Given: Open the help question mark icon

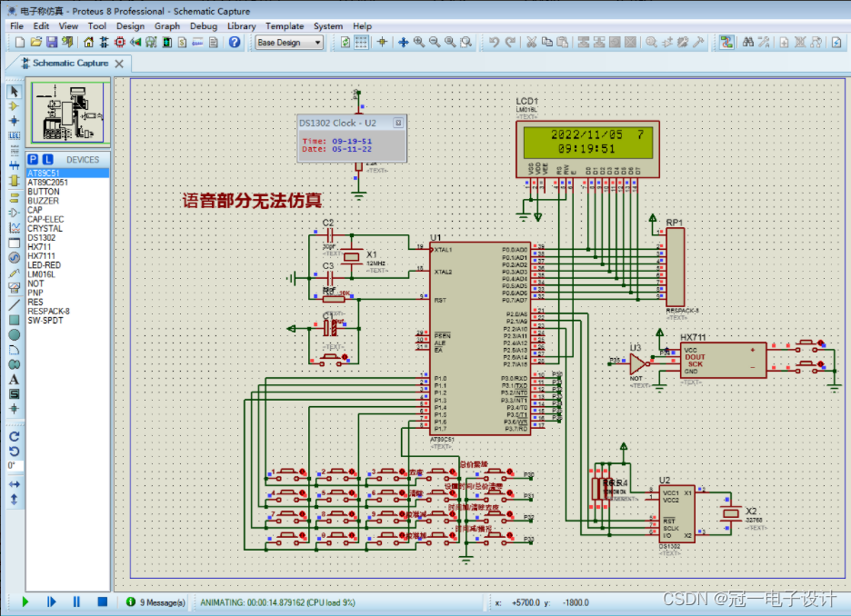Looking at the screenshot, I should click(x=235, y=42).
